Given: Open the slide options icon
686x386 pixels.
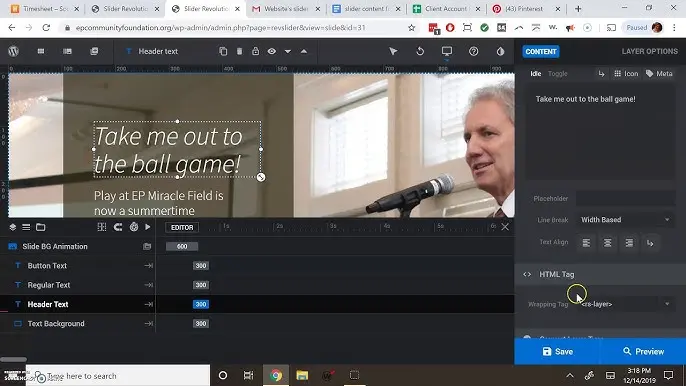Looking at the screenshot, I should 67,51.
